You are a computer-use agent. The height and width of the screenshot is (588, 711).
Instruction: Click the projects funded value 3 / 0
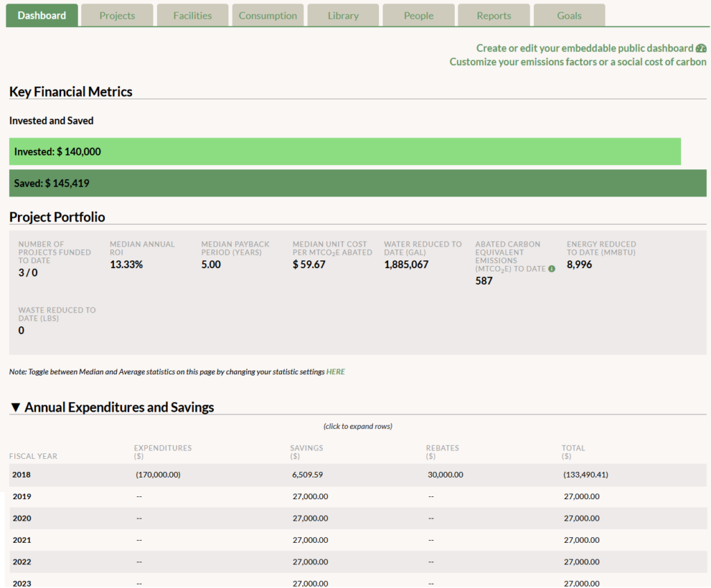point(28,272)
